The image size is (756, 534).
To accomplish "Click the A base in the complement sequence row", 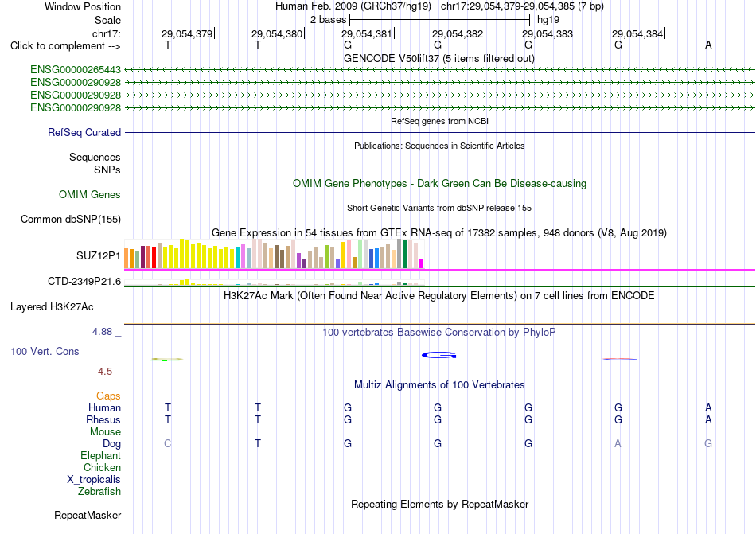I will click(x=708, y=45).
